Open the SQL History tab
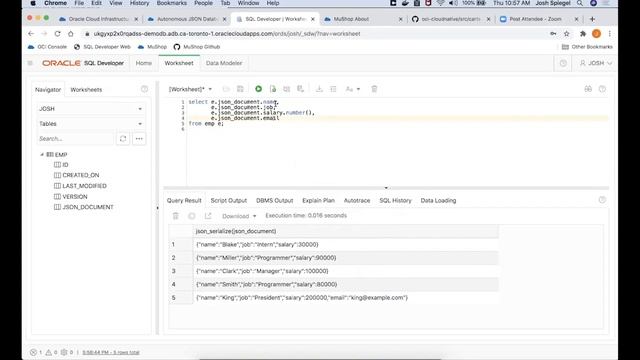Image resolution: width=640 pixels, height=360 pixels. pyautogui.click(x=396, y=200)
